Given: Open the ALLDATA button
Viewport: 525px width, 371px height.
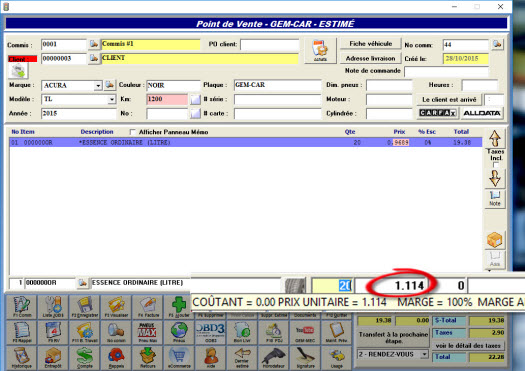Looking at the screenshot, I should [x=481, y=113].
